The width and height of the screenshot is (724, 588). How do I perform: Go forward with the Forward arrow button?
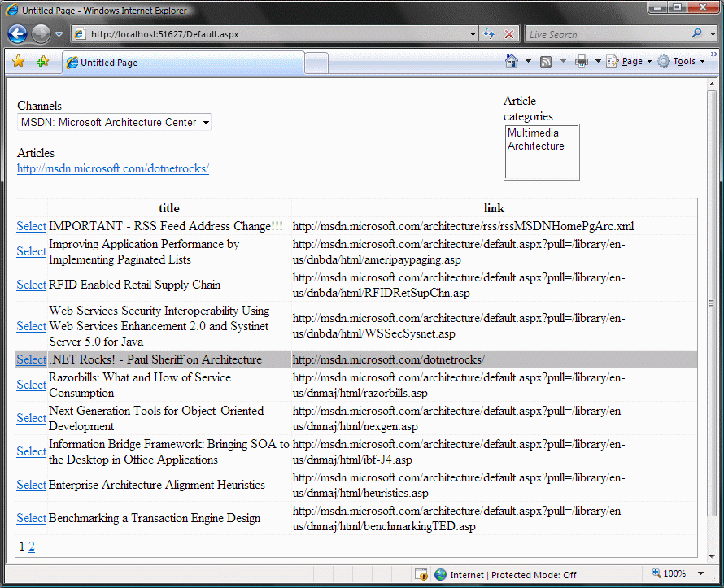(x=41, y=34)
